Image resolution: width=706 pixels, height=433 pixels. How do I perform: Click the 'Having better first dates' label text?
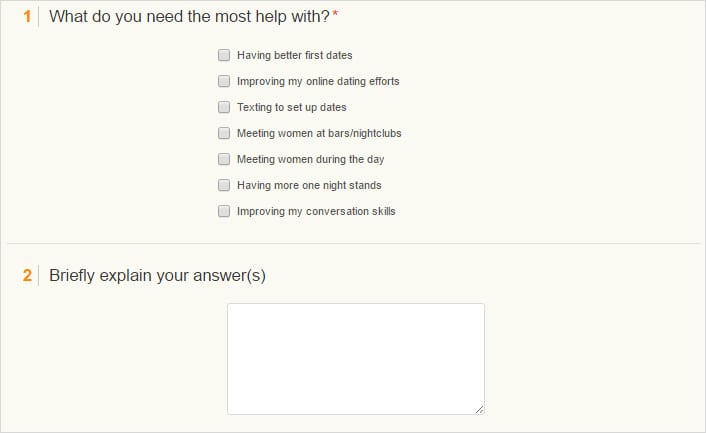(294, 55)
